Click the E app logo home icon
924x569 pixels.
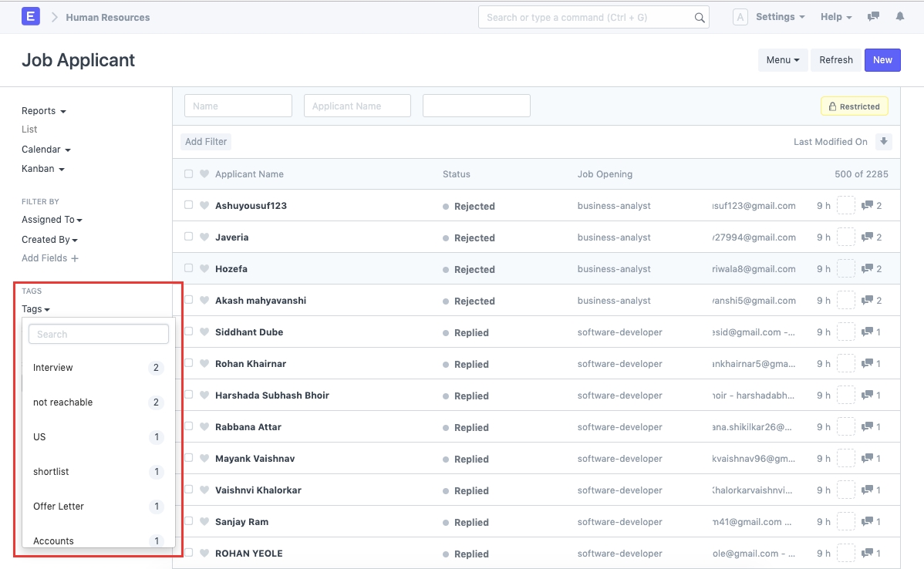tap(31, 16)
